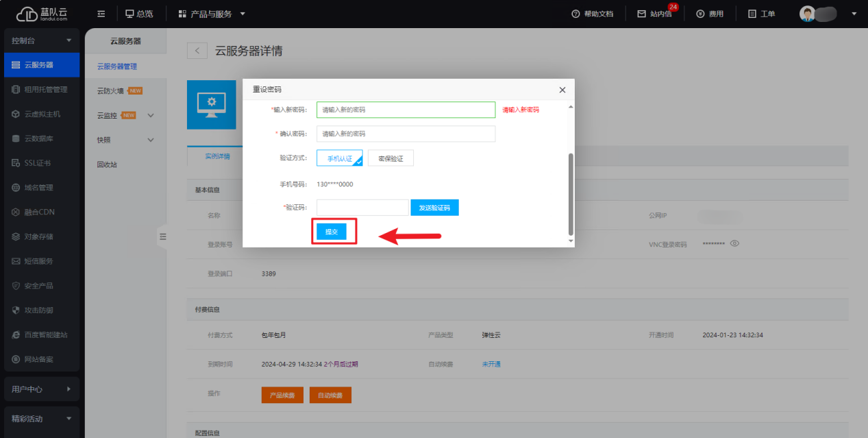Select 手机认证 verification method

(x=339, y=158)
